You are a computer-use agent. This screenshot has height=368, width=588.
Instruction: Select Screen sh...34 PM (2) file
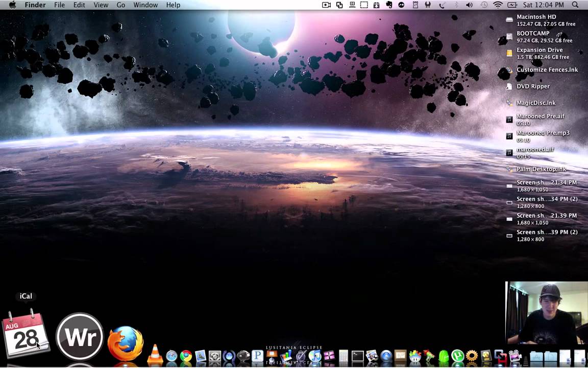click(x=542, y=202)
